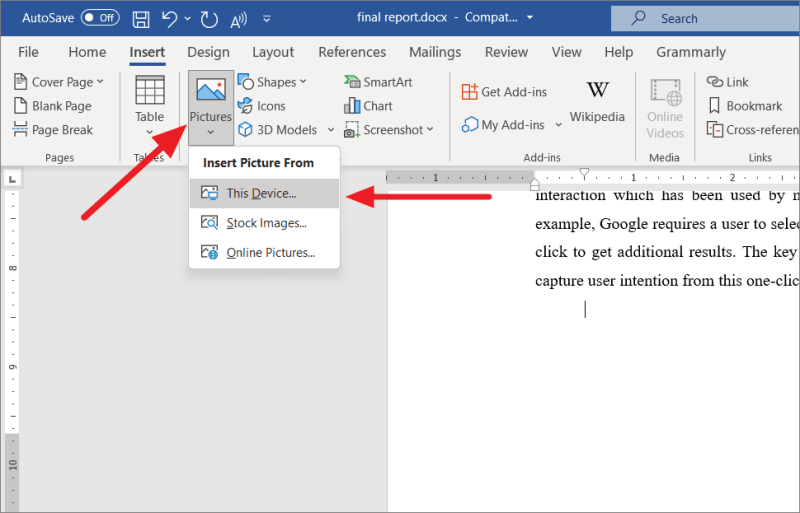
Task: Click the Undo arrow icon
Action: pos(170,19)
